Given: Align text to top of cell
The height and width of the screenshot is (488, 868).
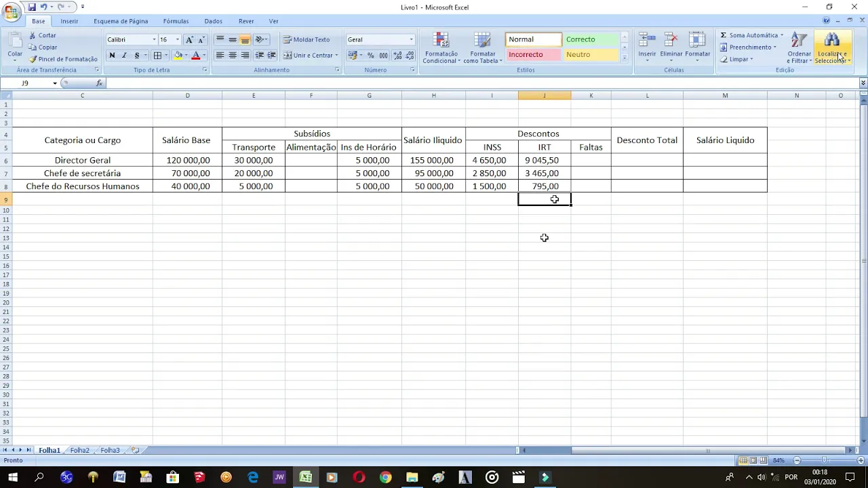Looking at the screenshot, I should [x=220, y=40].
